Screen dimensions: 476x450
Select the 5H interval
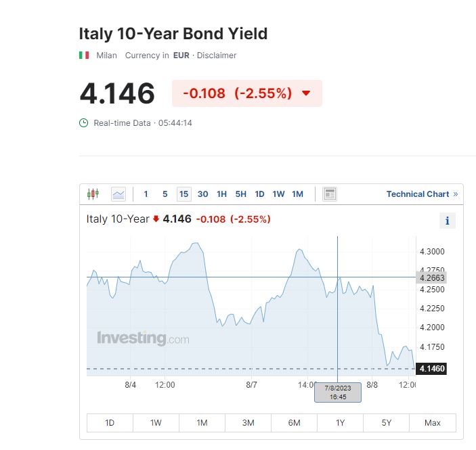pyautogui.click(x=241, y=194)
